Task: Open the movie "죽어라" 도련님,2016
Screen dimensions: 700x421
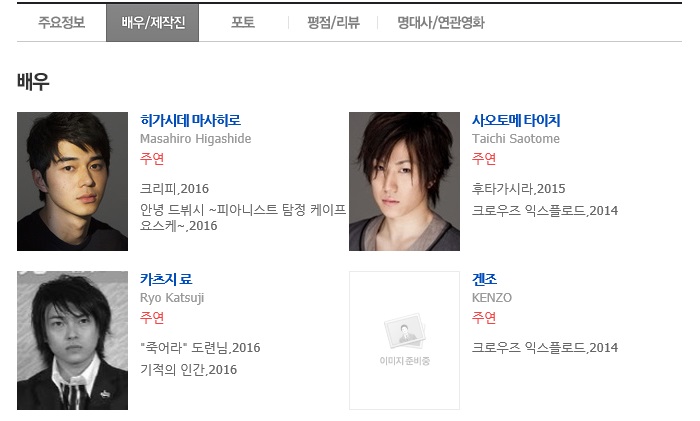Action: [200, 347]
